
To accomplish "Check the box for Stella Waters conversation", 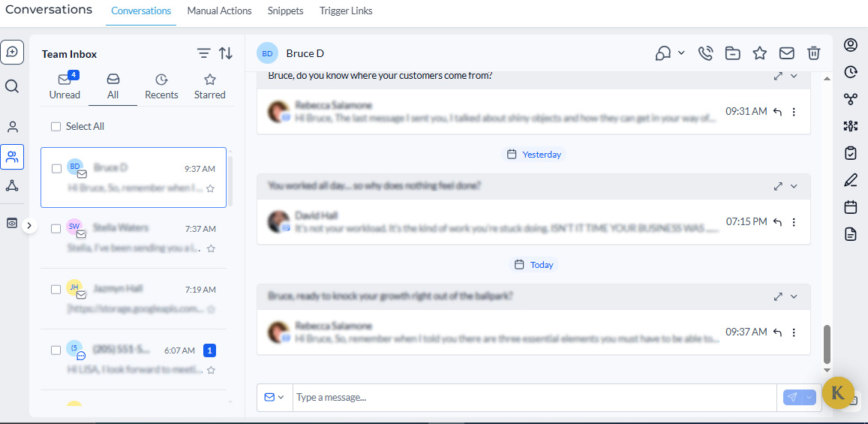I will [x=56, y=229].
